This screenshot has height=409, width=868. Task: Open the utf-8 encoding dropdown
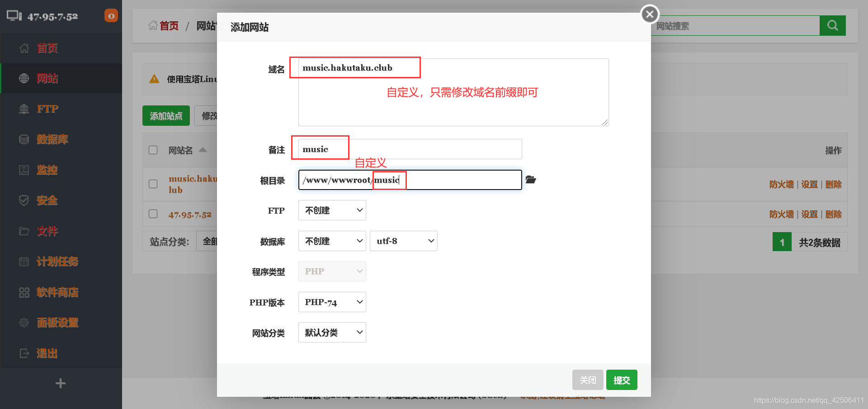point(404,241)
